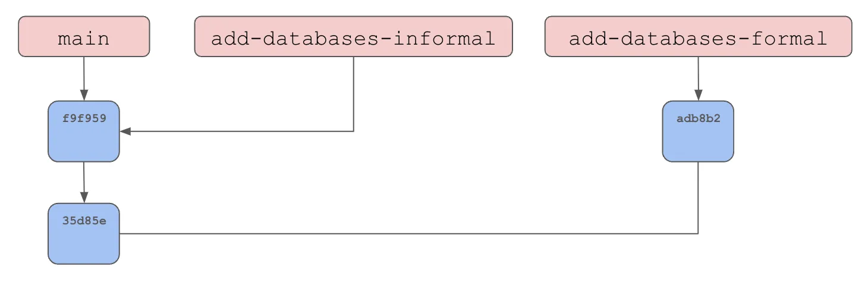The width and height of the screenshot is (868, 288).
Task: Select the add-databases-formal branch label
Action: tap(698, 37)
